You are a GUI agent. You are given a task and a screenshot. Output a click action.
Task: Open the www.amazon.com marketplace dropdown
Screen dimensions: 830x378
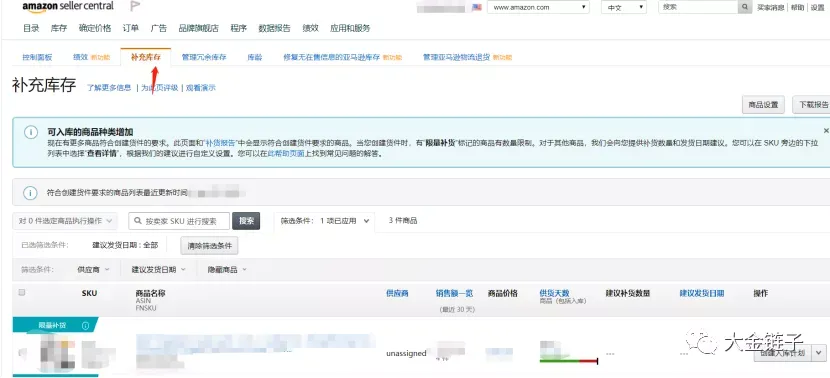click(538, 7)
